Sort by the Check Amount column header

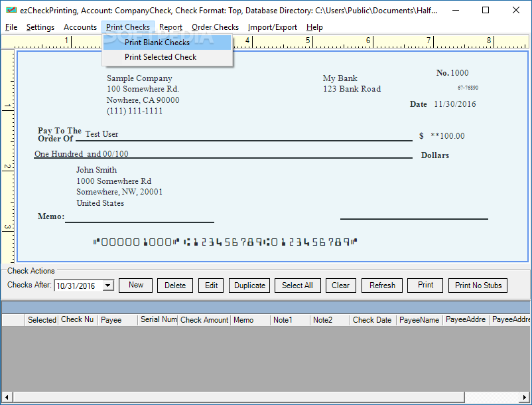point(204,320)
